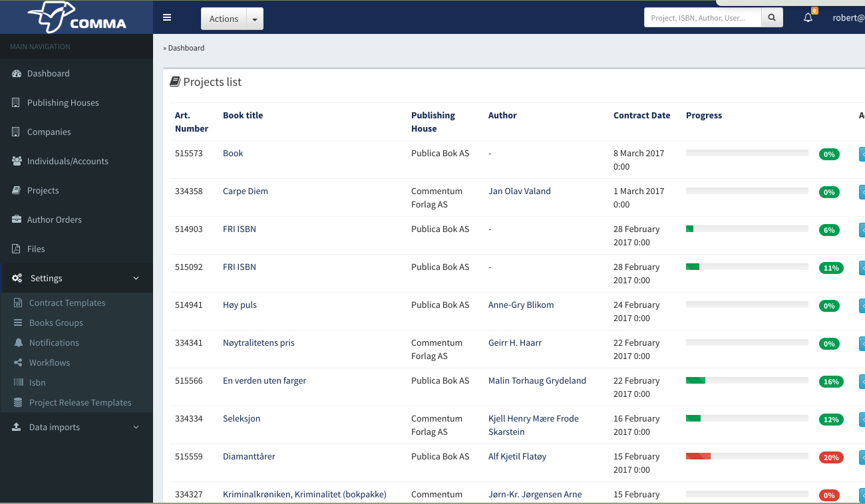The image size is (865, 504).
Task: Click the Projects book icon
Action: pos(17,191)
